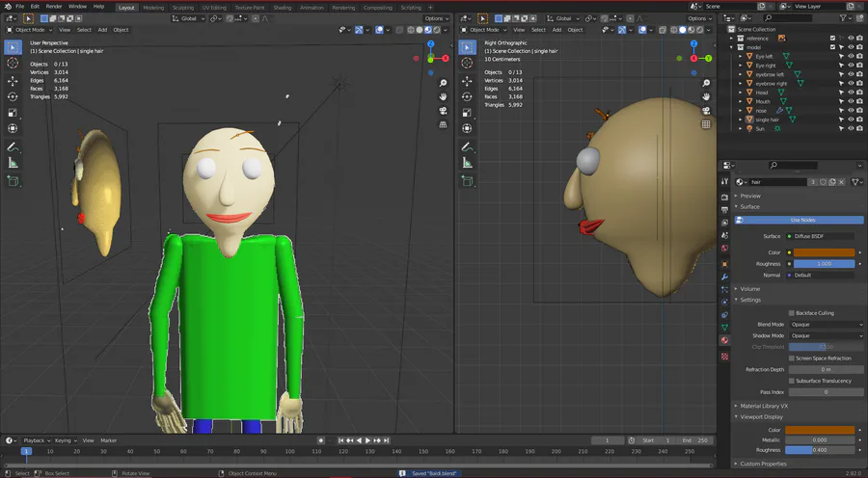This screenshot has height=478, width=868.
Task: Select the Cursor tool in left viewport
Action: point(13,63)
